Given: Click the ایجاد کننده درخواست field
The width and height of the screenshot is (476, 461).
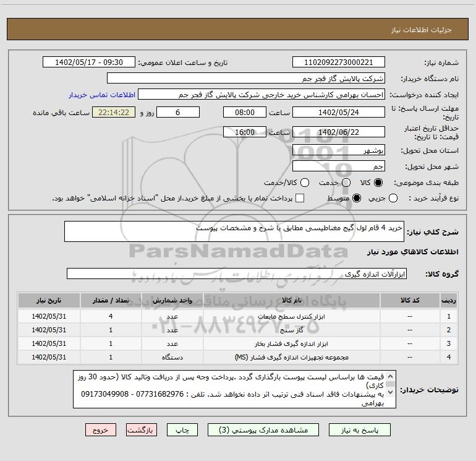Looking at the screenshot, I should pyautogui.click(x=261, y=95).
